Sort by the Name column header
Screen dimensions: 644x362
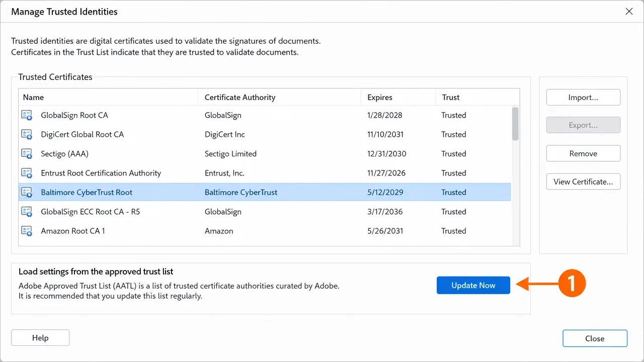108,98
